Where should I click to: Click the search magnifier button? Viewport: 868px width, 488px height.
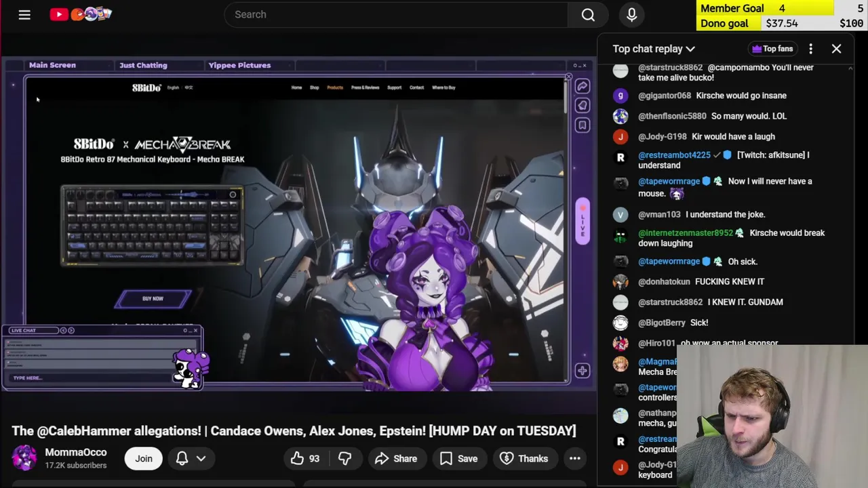[x=588, y=14]
